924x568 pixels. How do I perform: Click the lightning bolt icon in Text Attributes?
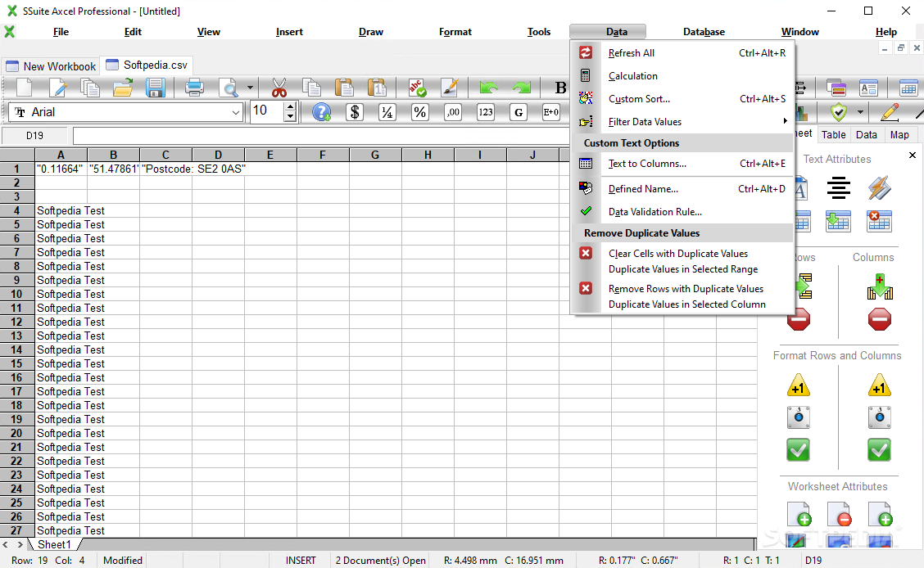(x=879, y=188)
